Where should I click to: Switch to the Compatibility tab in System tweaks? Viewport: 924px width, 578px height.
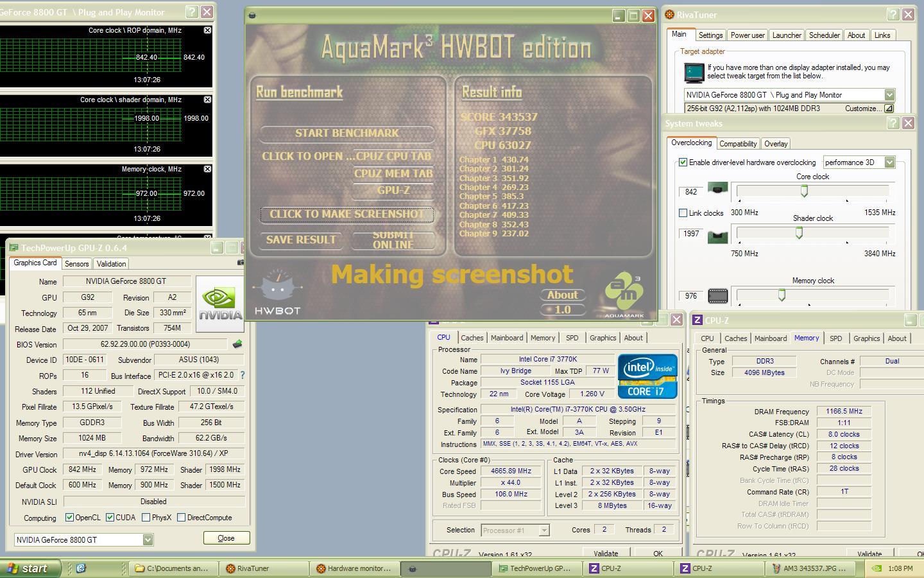[738, 144]
